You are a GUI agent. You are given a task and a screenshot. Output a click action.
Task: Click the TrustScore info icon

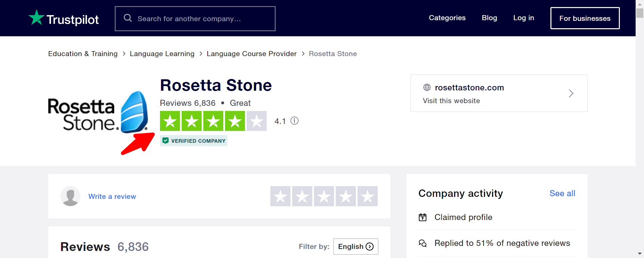click(294, 121)
